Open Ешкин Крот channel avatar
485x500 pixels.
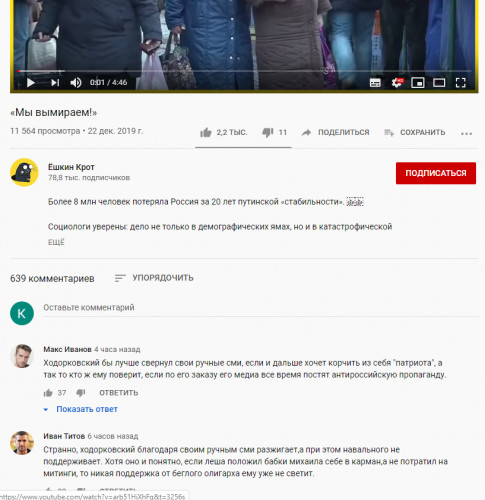tap(24, 172)
